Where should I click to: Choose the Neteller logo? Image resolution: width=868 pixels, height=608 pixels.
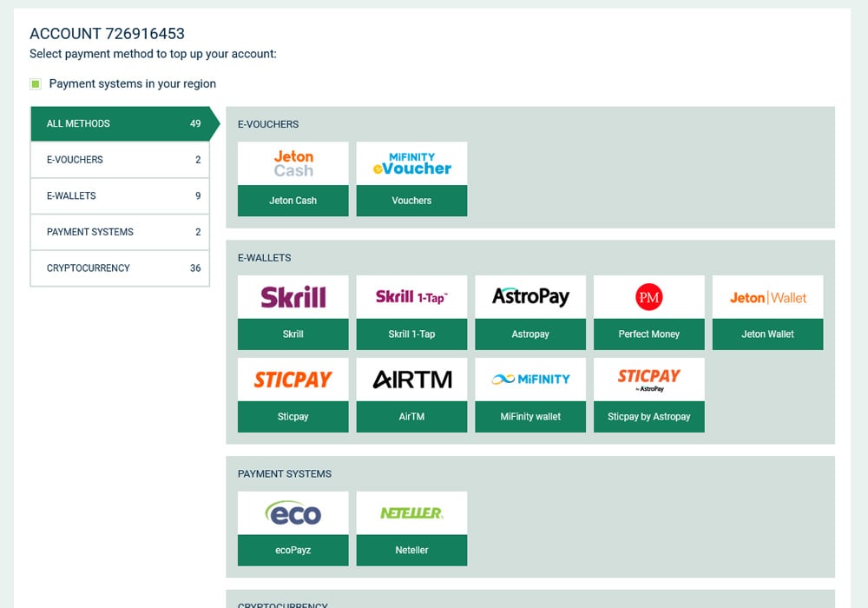point(411,512)
